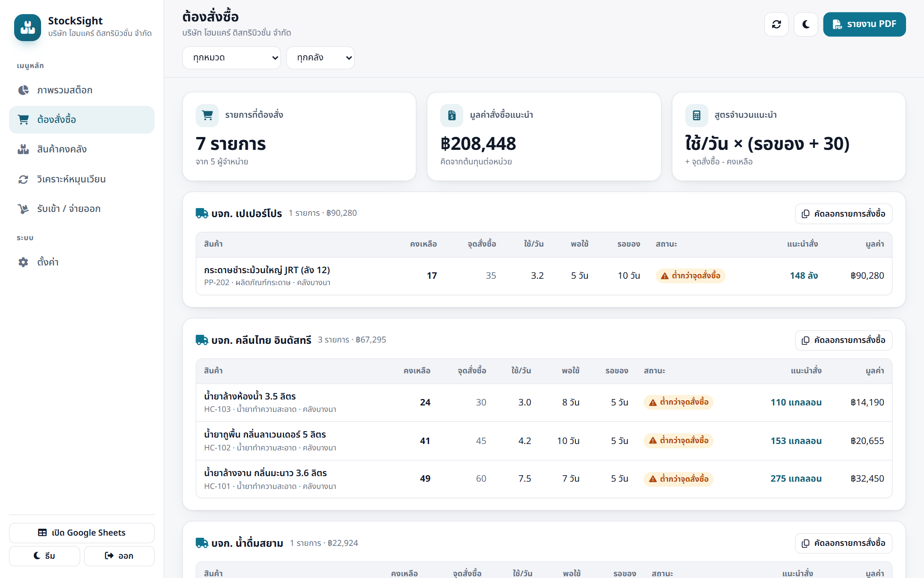Image resolution: width=924 pixels, height=578 pixels.
Task: Copy order list for บจก. คลีนไทย อินดัสทรี
Action: pyautogui.click(x=844, y=340)
